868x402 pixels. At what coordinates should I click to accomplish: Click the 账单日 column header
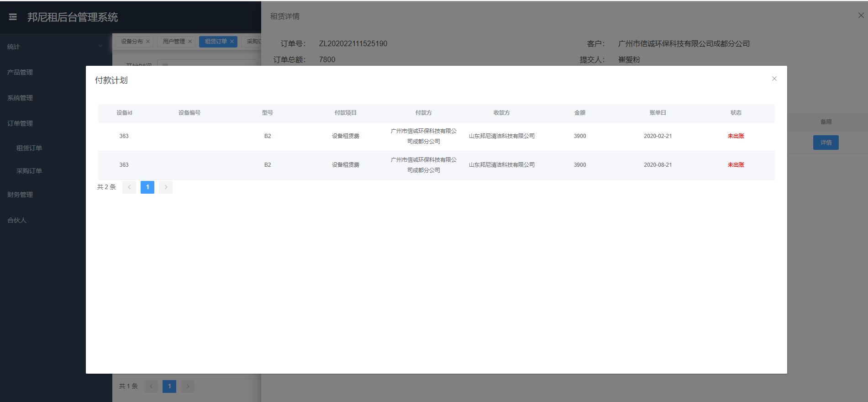click(x=658, y=113)
